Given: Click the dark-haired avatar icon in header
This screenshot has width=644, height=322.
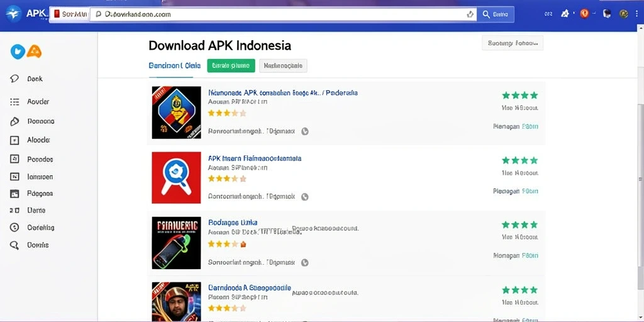Looking at the screenshot, I should click(607, 14).
